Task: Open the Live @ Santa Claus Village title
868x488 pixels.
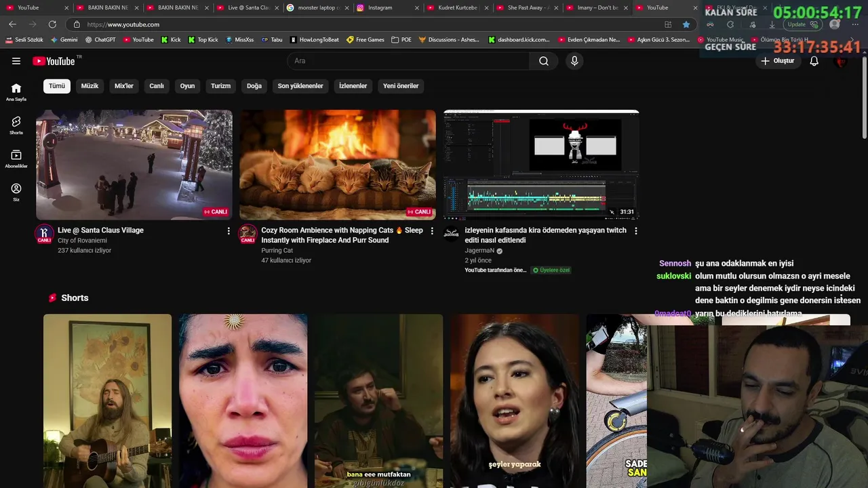Action: 100,230
